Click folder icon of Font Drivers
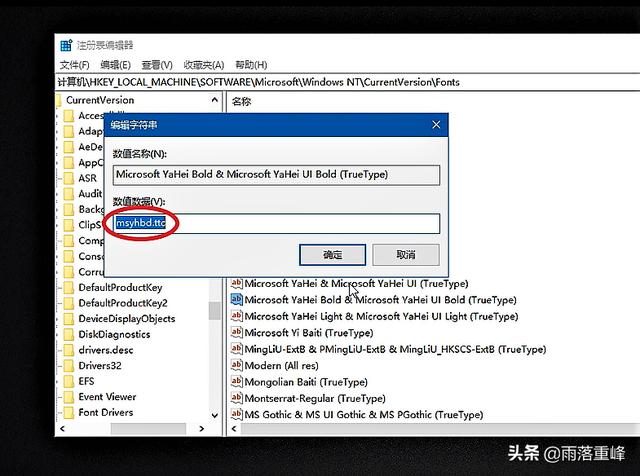 pos(69,412)
